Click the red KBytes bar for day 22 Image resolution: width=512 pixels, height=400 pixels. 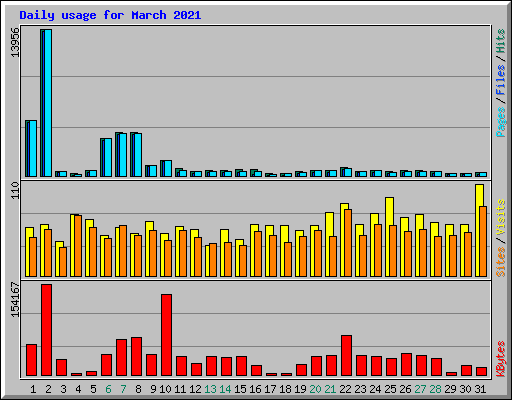pos(346,356)
